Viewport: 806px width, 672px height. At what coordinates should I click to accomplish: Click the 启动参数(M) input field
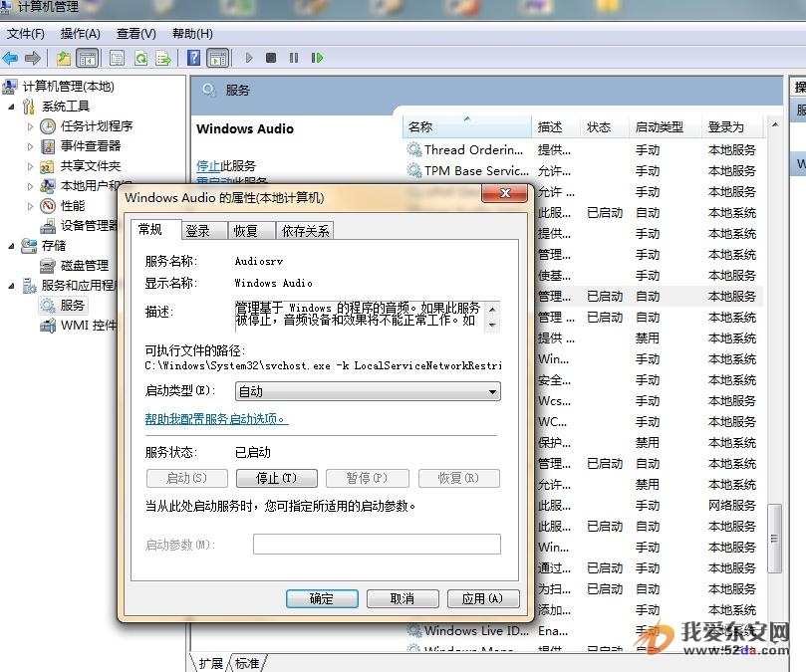(377, 545)
